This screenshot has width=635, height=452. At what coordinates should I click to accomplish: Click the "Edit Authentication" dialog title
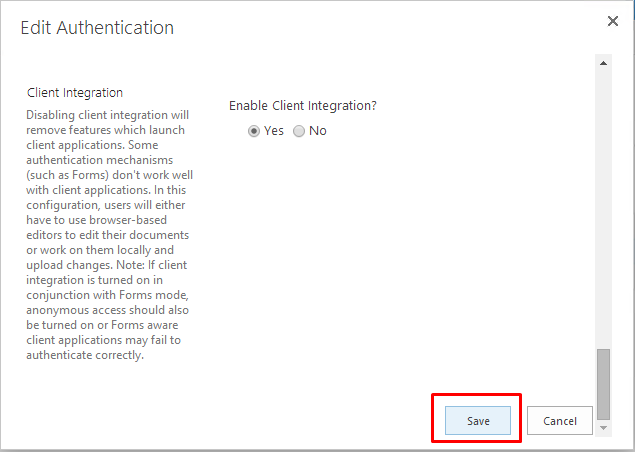click(97, 28)
